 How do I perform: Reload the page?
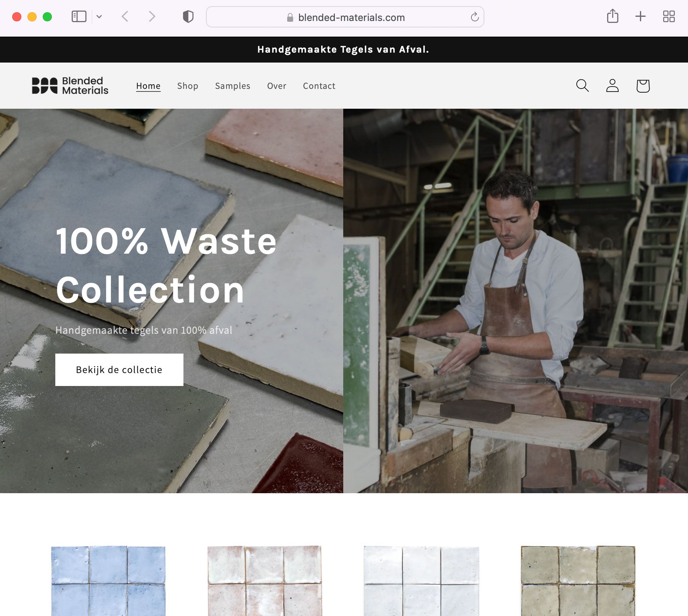474,17
